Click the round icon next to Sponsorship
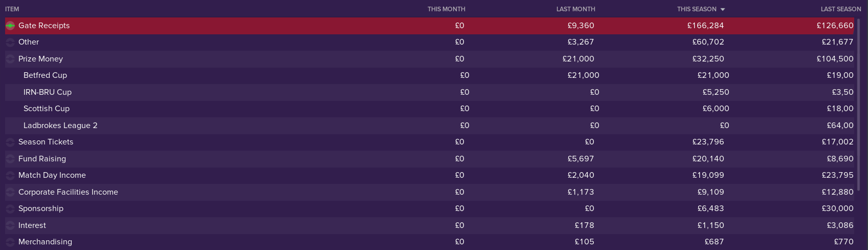 click(x=10, y=209)
